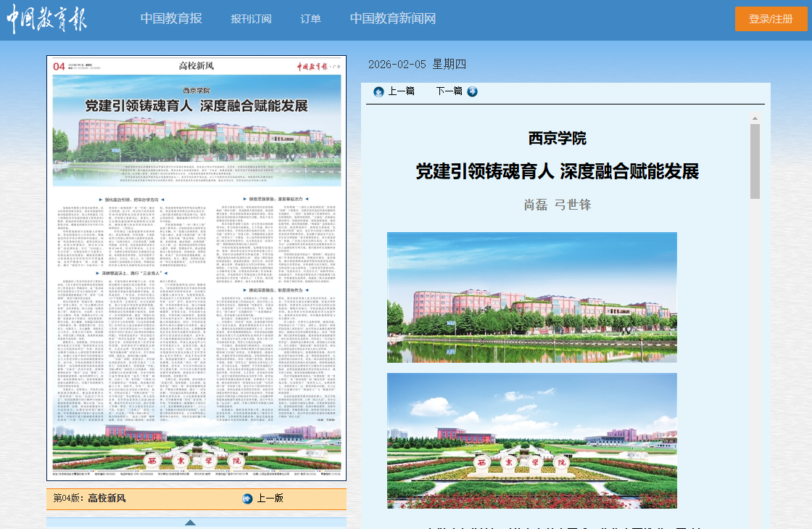Open 报刊订阅 in the top navigation
812x529 pixels.
pos(251,19)
